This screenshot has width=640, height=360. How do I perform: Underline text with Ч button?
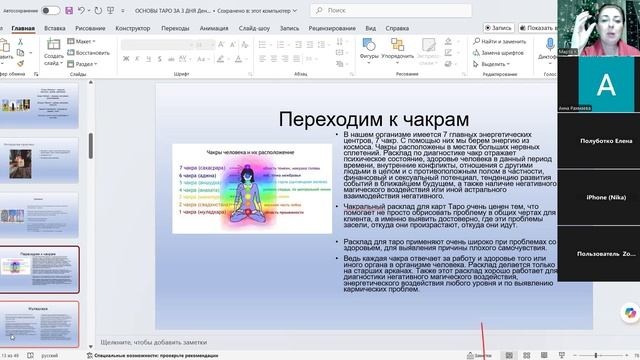coord(149,59)
